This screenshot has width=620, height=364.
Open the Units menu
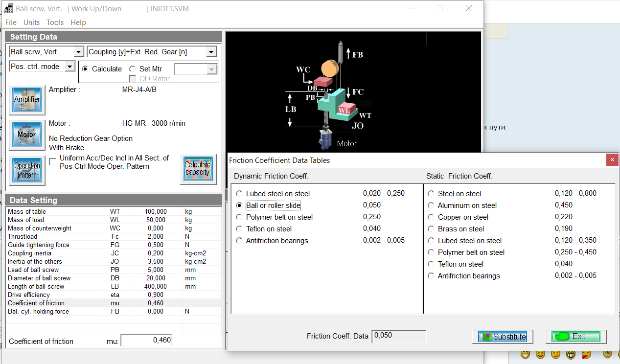tap(31, 22)
